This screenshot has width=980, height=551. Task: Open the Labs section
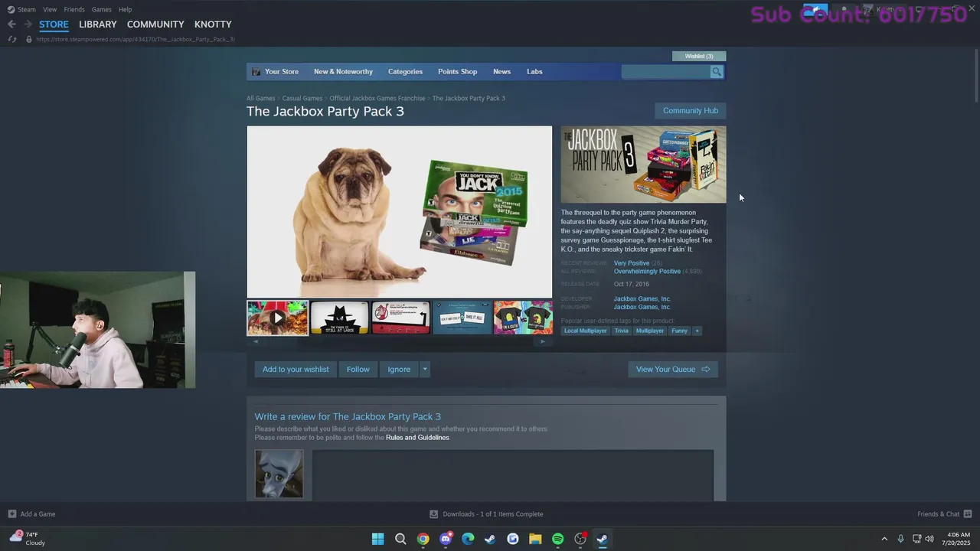tap(534, 72)
